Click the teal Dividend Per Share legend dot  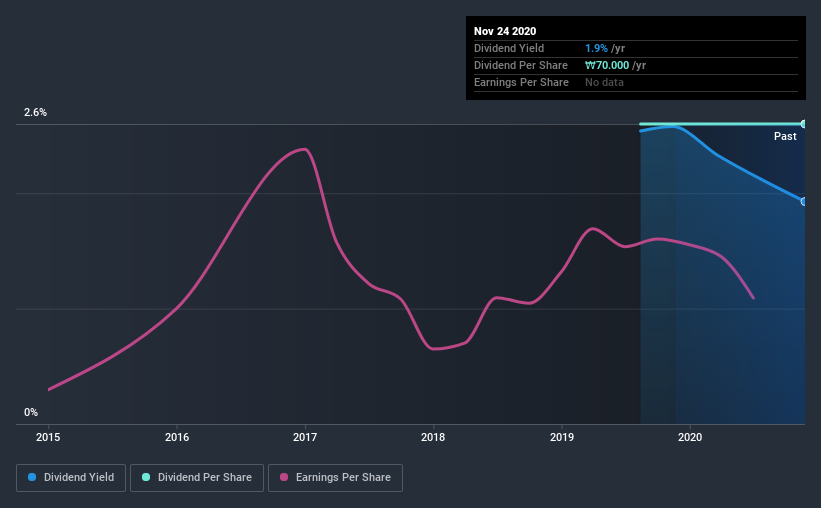(x=146, y=477)
